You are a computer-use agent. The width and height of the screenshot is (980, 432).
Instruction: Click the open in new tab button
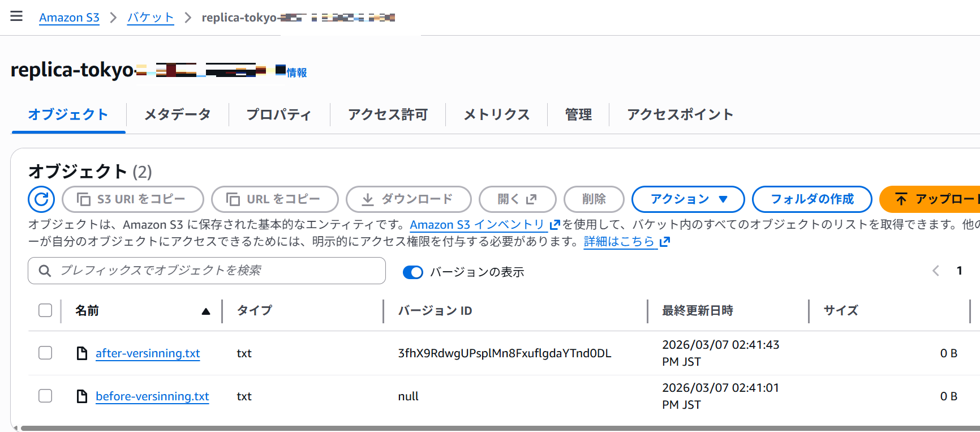517,199
